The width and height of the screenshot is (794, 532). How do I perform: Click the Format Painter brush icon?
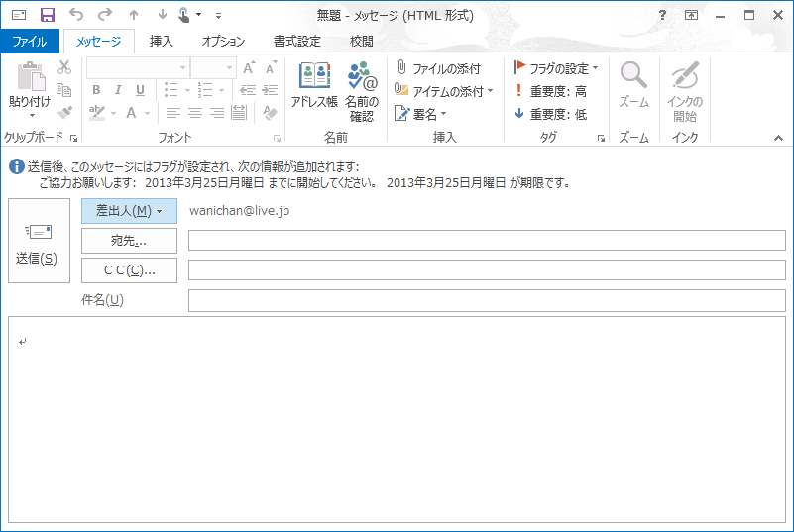point(64,112)
